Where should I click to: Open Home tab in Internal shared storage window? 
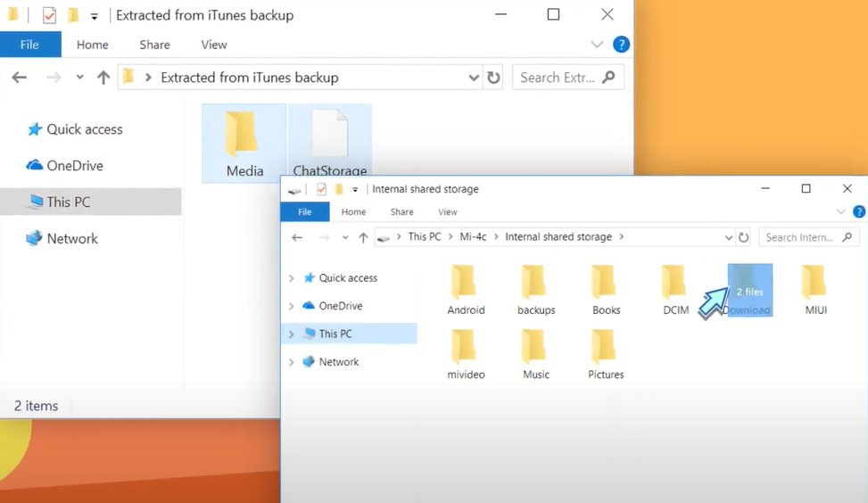coord(353,212)
